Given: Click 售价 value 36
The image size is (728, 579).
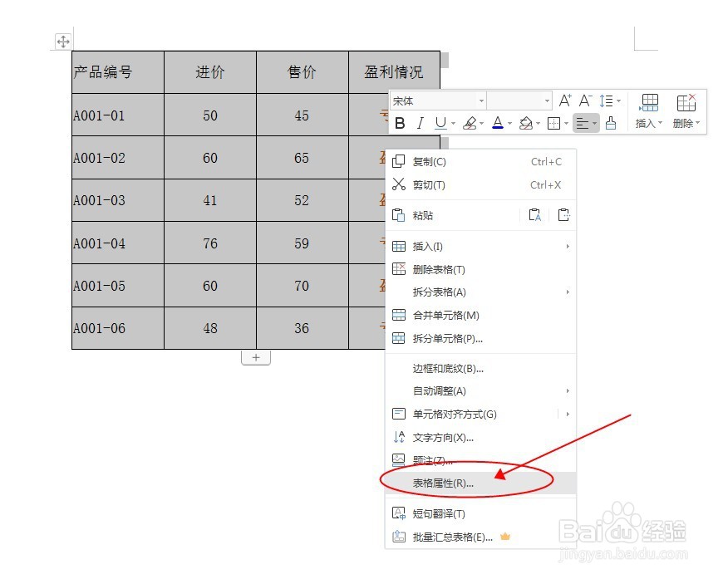Looking at the screenshot, I should tap(302, 328).
